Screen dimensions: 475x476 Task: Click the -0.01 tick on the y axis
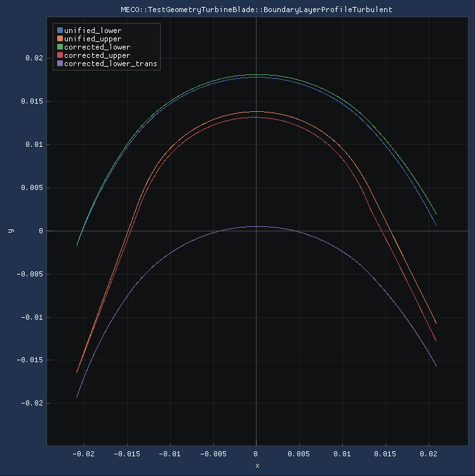coord(32,317)
